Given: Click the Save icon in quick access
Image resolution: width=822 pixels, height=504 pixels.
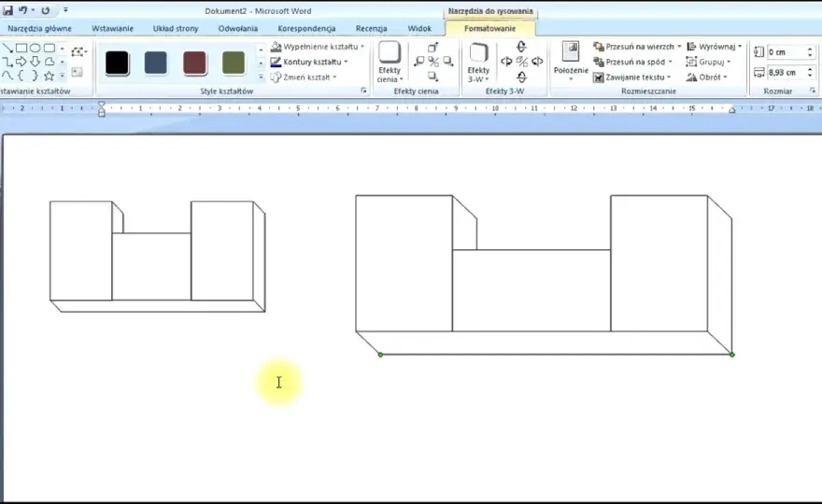Looking at the screenshot, I should click(x=7, y=10).
